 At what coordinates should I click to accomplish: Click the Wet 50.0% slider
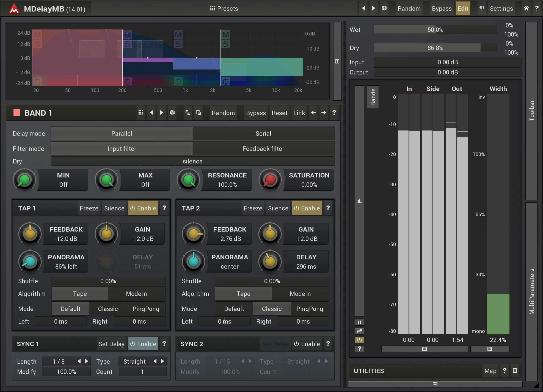click(435, 30)
